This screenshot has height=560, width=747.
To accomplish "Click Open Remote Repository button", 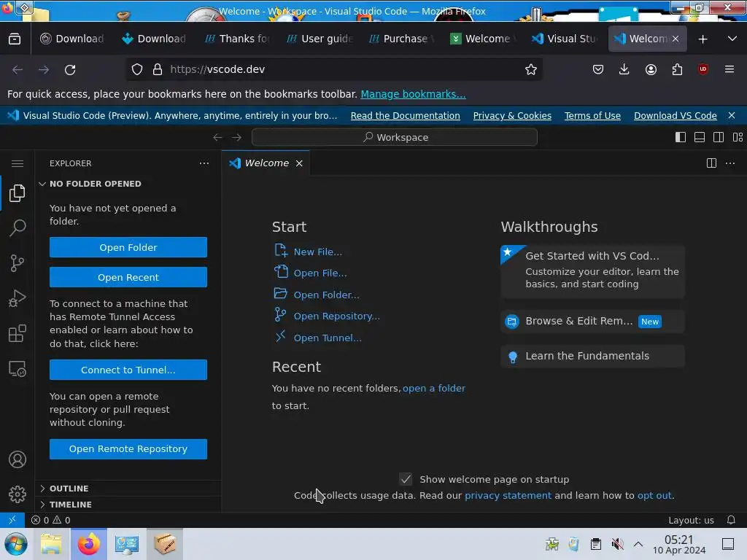I will [x=128, y=449].
